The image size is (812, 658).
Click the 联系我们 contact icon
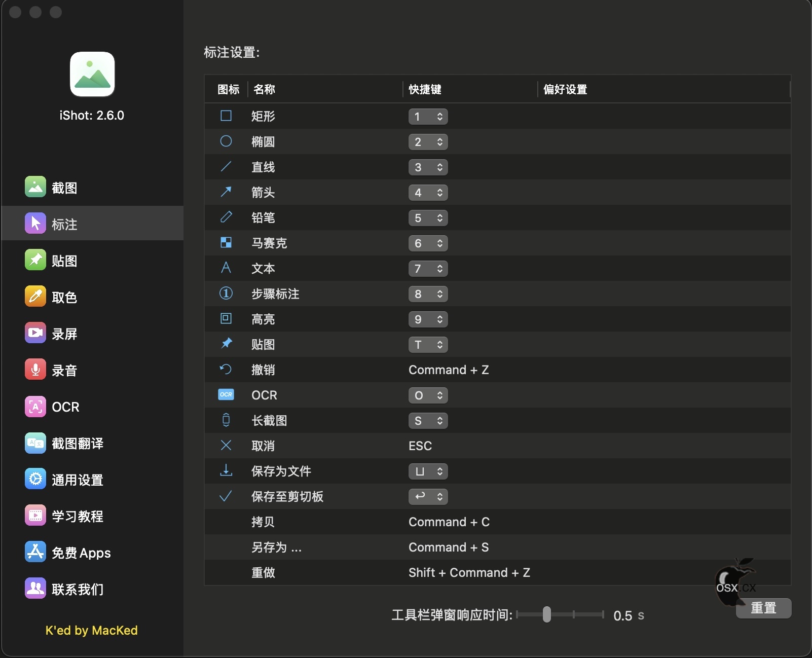[35, 589]
